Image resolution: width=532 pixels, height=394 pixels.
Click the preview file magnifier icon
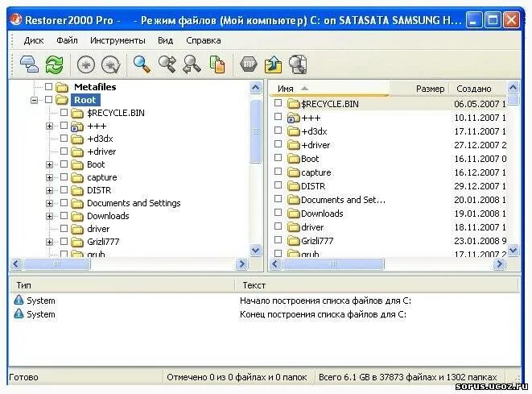tap(298, 64)
